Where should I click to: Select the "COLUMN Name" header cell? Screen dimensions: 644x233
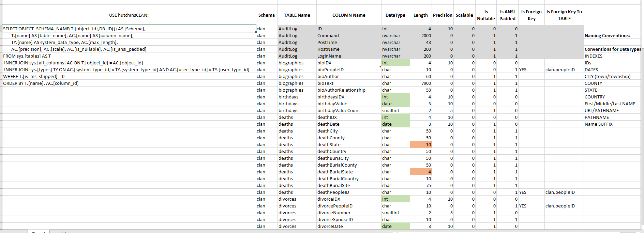click(x=349, y=15)
